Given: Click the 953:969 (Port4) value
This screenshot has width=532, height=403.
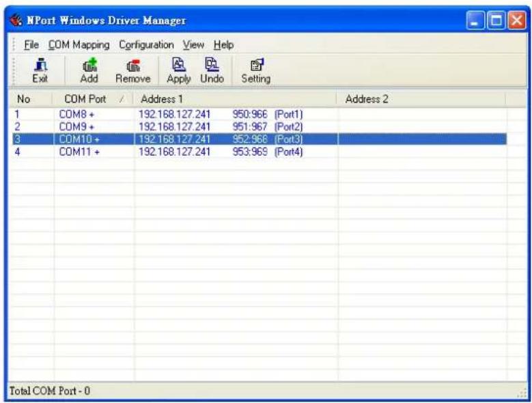Looking at the screenshot, I should click(x=268, y=152).
